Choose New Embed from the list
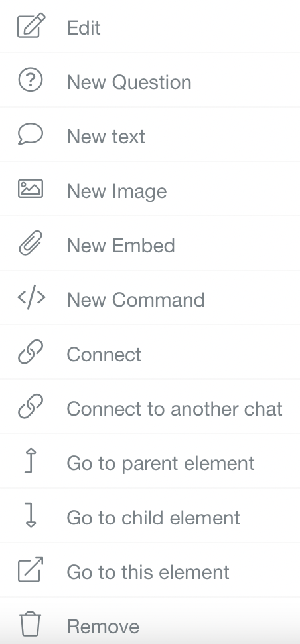The height and width of the screenshot is (644, 300). coord(150,243)
